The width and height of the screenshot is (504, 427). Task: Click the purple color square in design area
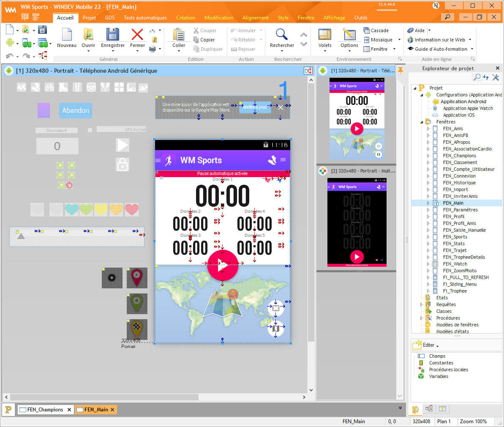pyautogui.click(x=44, y=110)
